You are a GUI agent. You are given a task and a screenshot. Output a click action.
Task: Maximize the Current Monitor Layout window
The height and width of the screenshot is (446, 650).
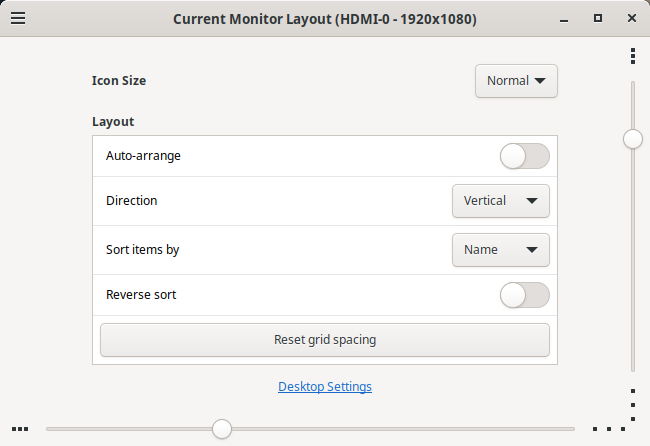click(598, 18)
